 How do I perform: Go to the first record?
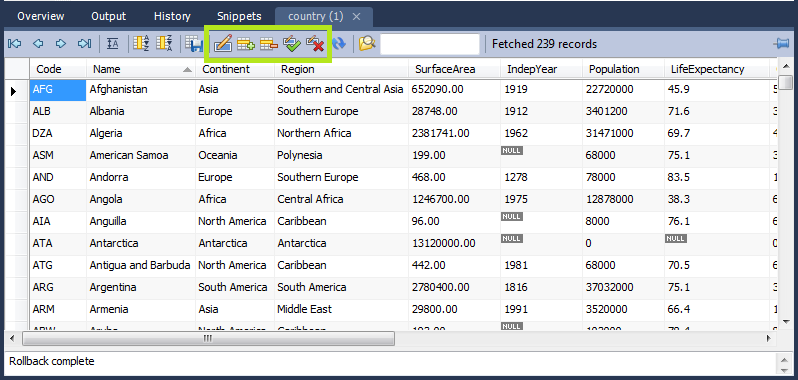pyautogui.click(x=14, y=44)
